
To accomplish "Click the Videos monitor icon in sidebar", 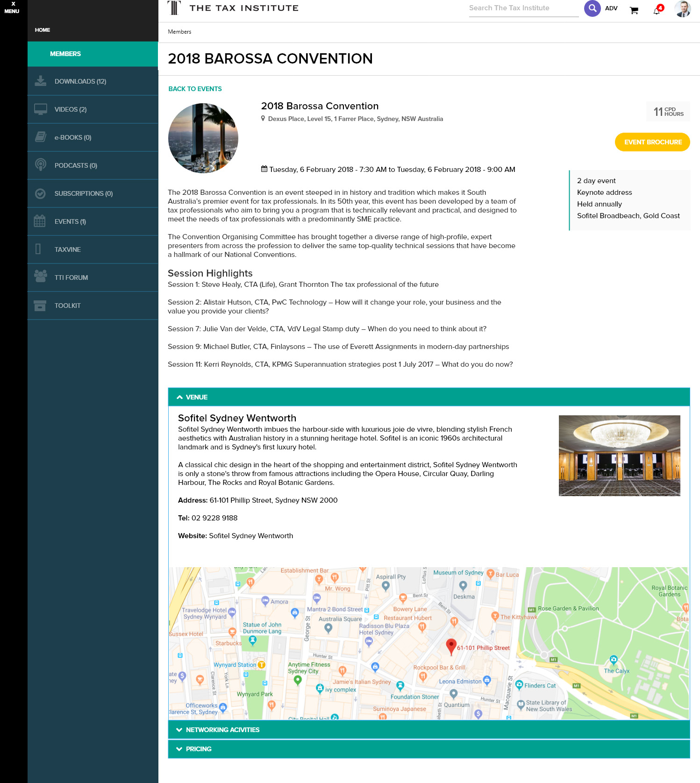I will (41, 109).
